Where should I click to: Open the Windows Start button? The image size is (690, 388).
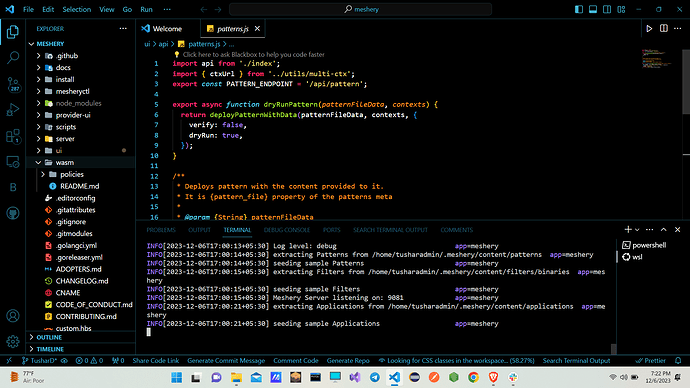[176, 377]
